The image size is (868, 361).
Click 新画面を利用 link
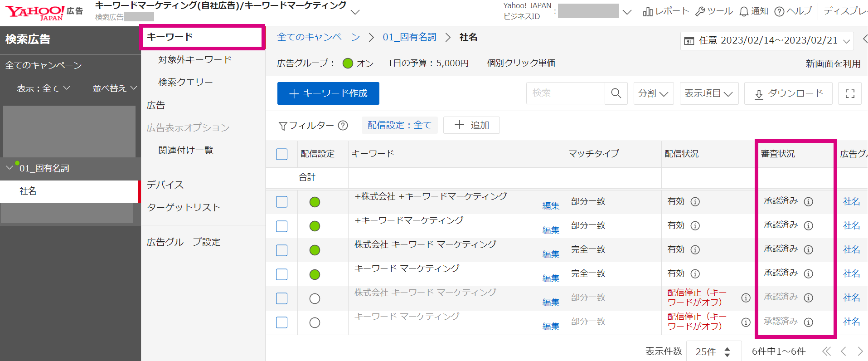[833, 64]
